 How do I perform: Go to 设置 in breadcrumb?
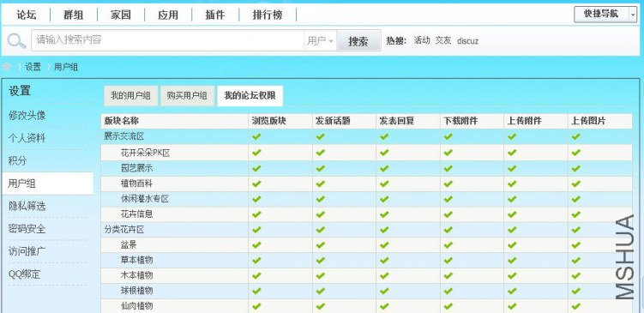click(33, 67)
